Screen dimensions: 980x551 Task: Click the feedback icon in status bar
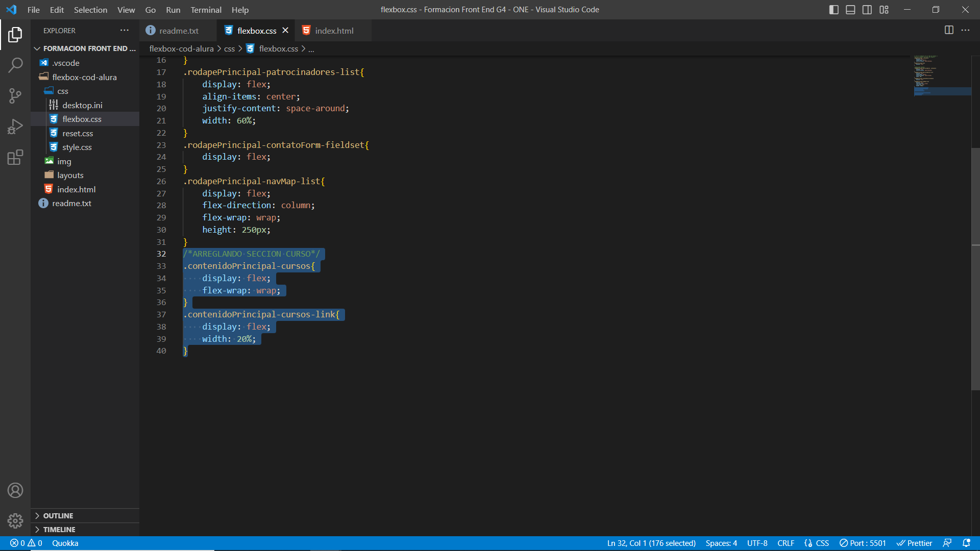click(x=947, y=543)
